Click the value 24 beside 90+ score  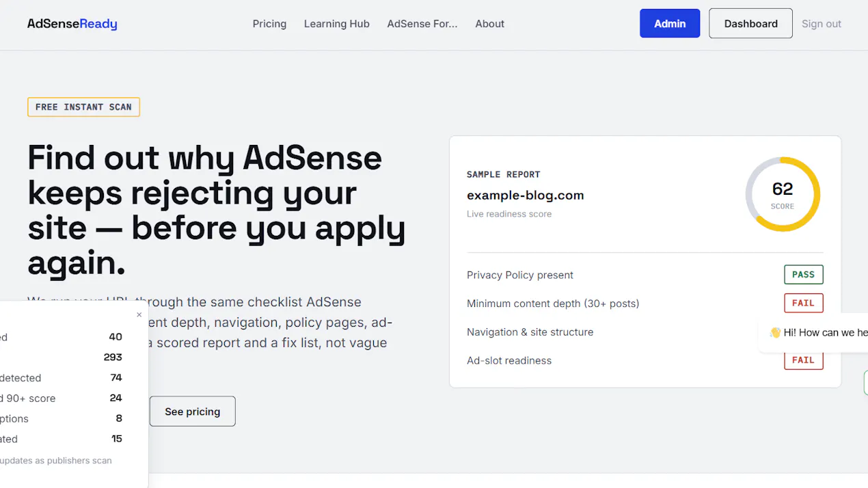116,398
